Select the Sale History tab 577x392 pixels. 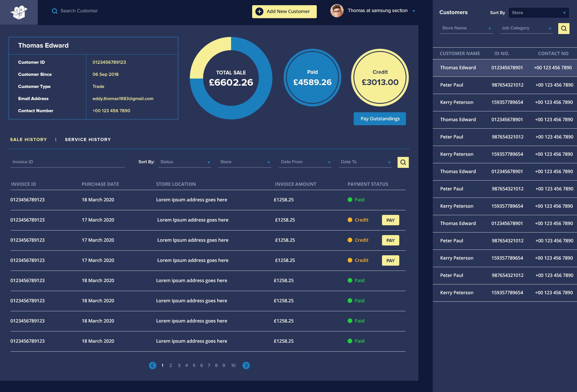click(x=28, y=140)
